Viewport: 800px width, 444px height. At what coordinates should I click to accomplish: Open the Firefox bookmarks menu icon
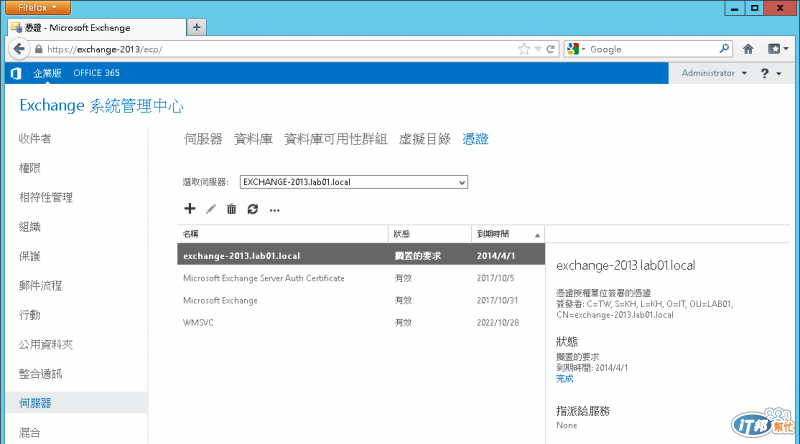(778, 49)
